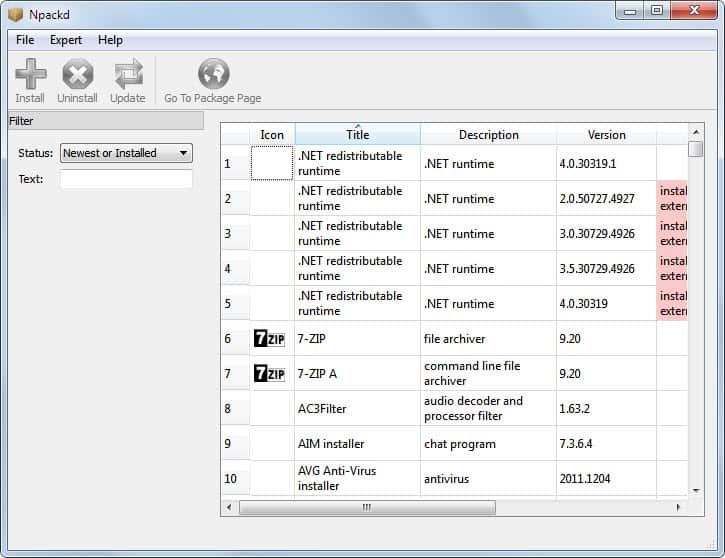
Task: Click the Update arrows icon
Action: 128,74
